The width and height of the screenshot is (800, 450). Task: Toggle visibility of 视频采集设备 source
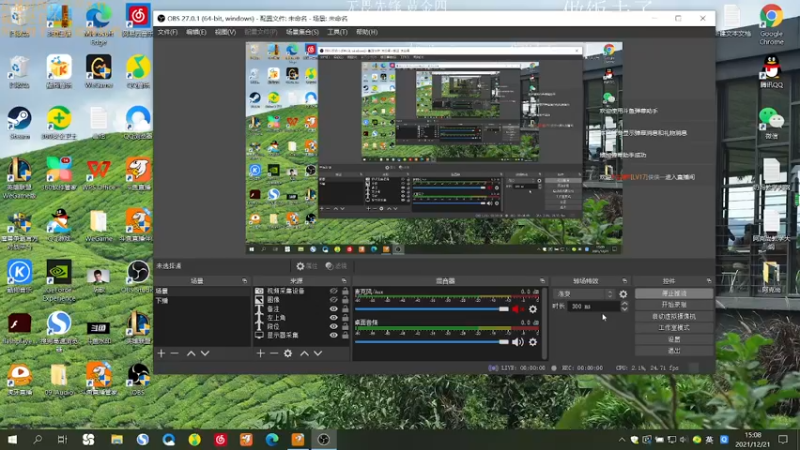point(333,291)
